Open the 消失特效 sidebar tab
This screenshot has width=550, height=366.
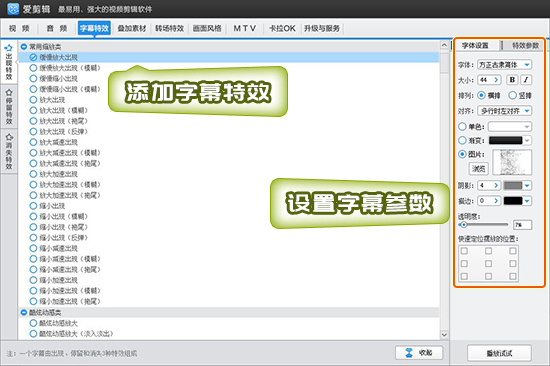click(x=9, y=151)
